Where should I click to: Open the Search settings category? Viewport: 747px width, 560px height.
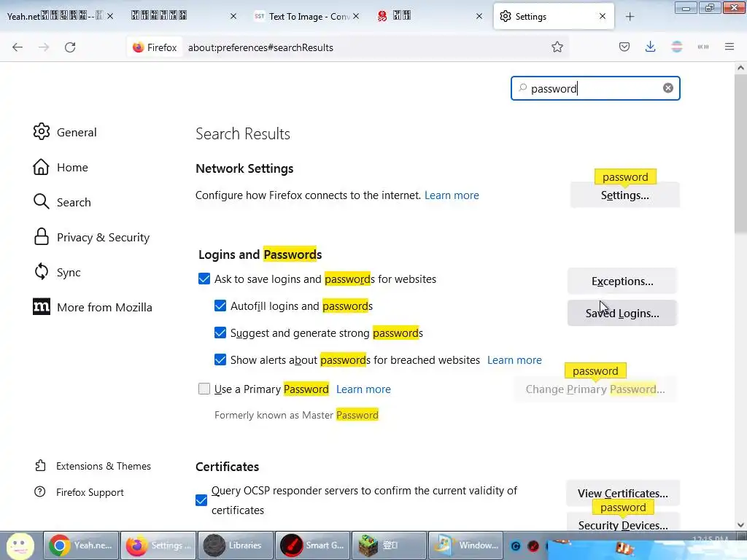(x=62, y=202)
